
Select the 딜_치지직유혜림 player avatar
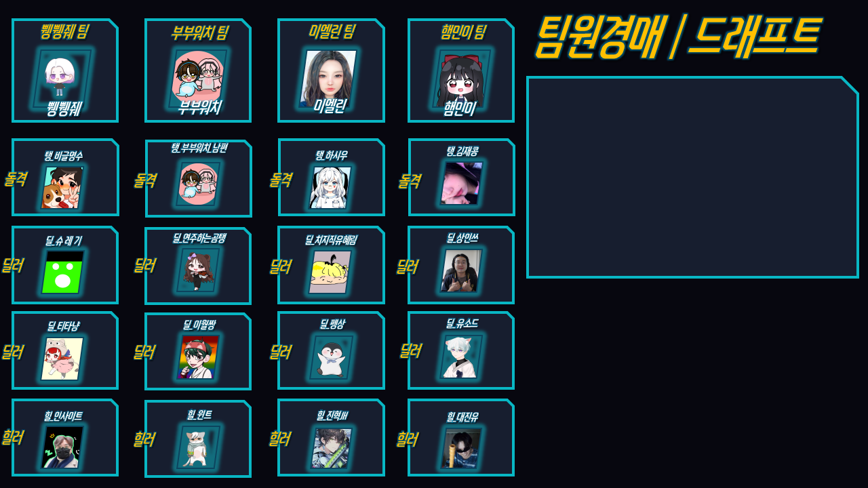(x=330, y=272)
